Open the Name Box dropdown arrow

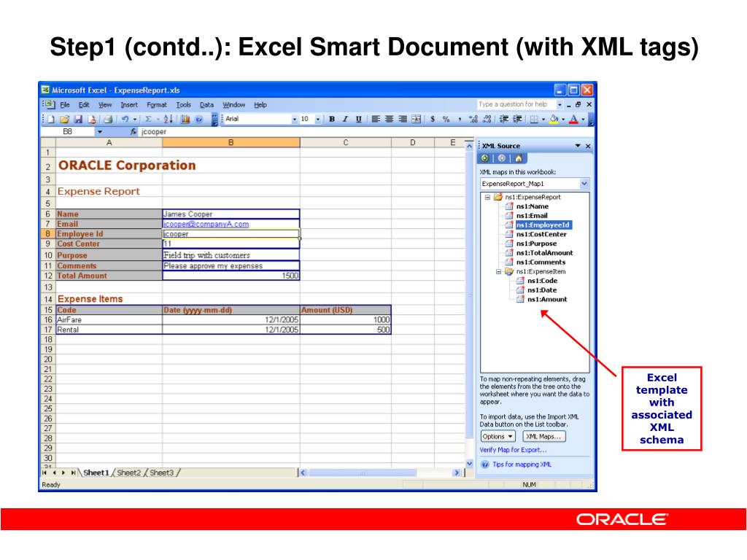pos(99,132)
